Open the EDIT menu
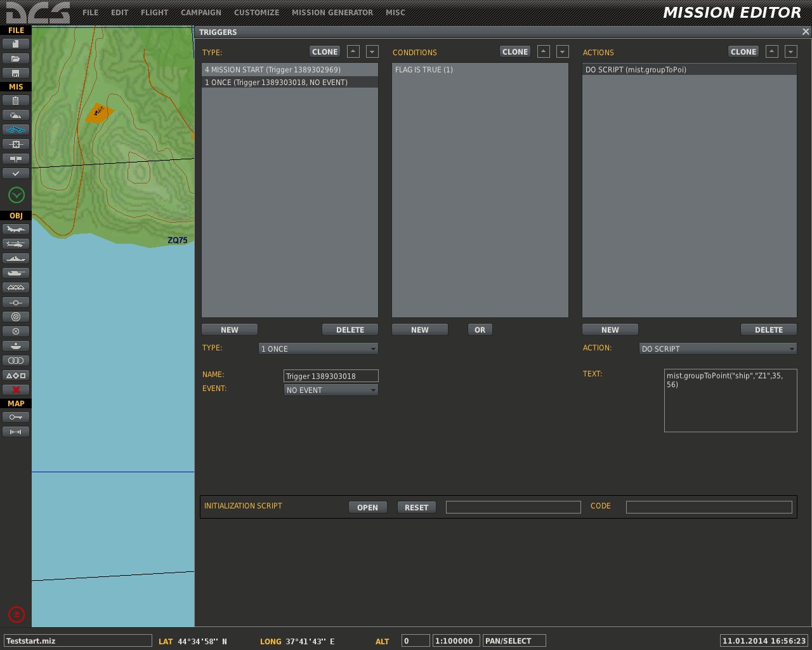Image resolution: width=812 pixels, height=650 pixels. [x=119, y=12]
